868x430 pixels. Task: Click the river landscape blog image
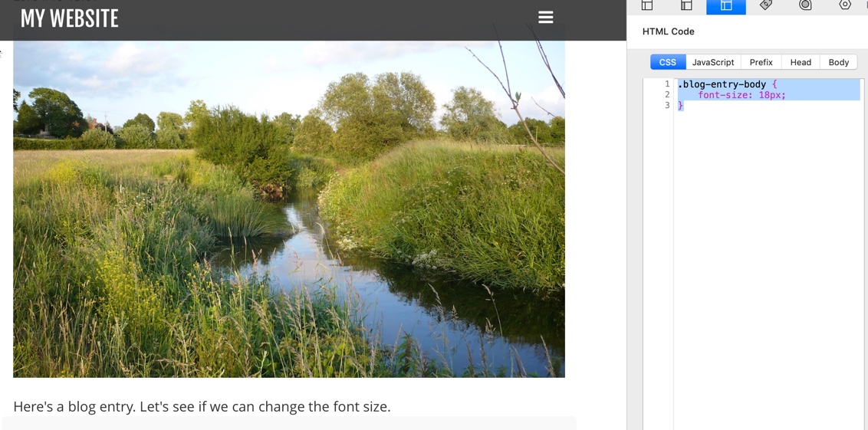[288, 209]
